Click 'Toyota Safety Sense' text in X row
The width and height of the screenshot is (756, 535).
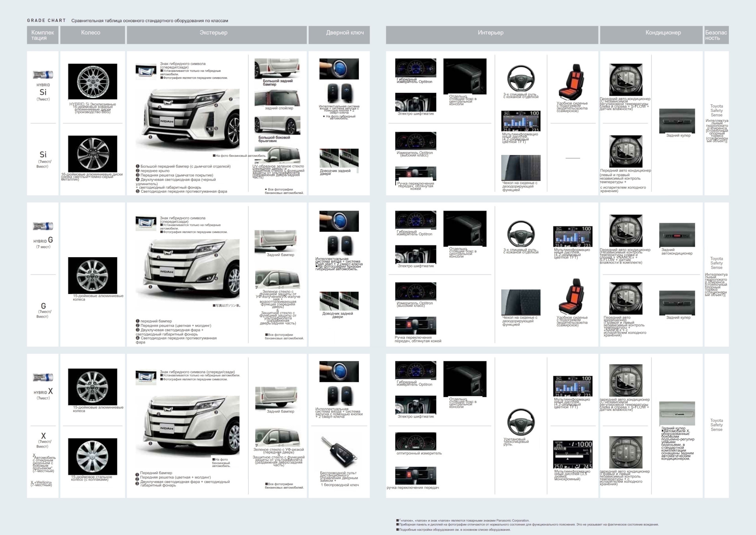pos(717,425)
